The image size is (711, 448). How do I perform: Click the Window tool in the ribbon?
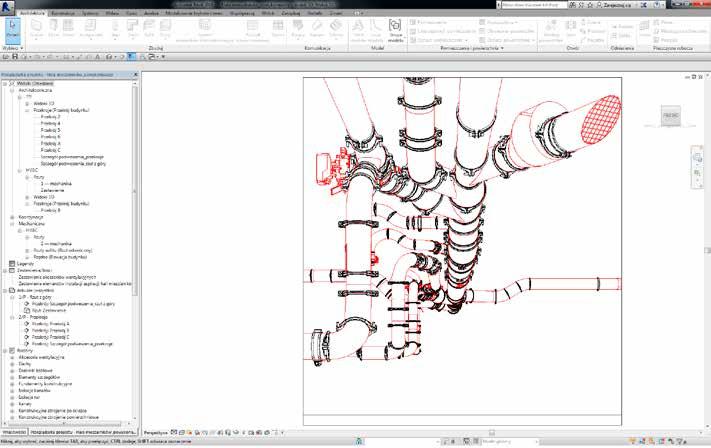tap(68, 29)
